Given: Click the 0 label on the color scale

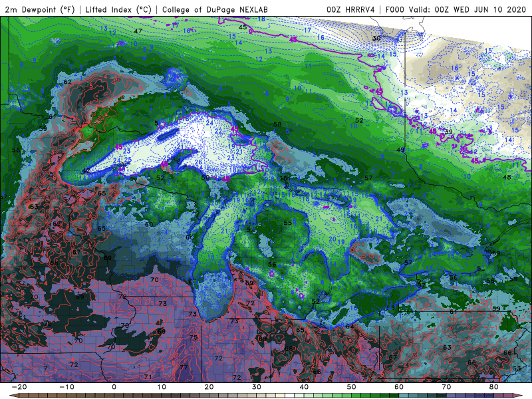Looking at the screenshot, I should click(114, 387).
